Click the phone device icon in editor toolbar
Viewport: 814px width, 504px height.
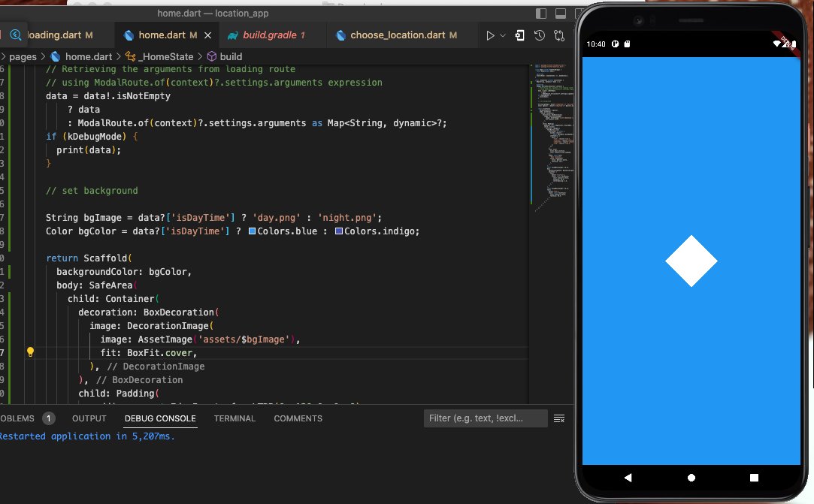pos(519,35)
